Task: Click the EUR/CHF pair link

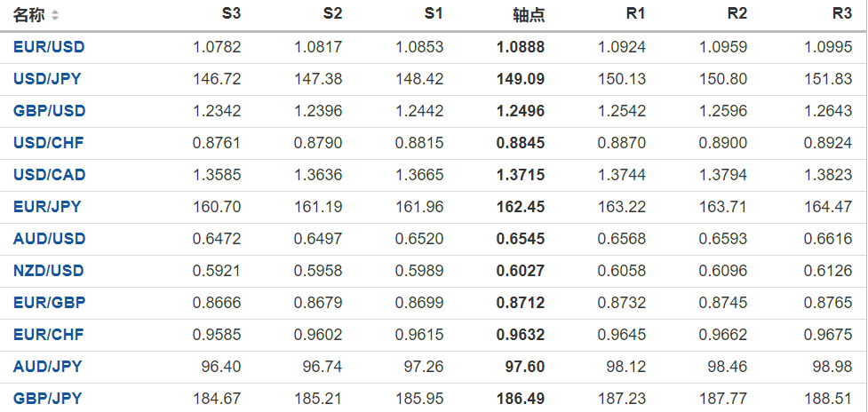Action: pos(48,335)
